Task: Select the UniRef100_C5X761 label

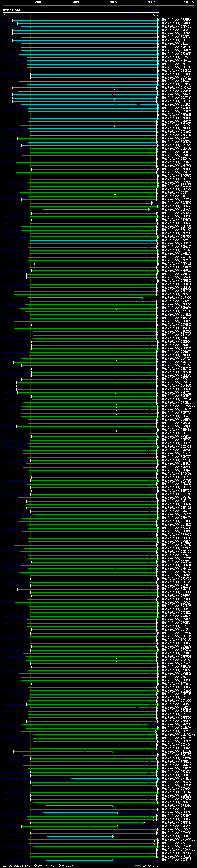Action: point(176,125)
